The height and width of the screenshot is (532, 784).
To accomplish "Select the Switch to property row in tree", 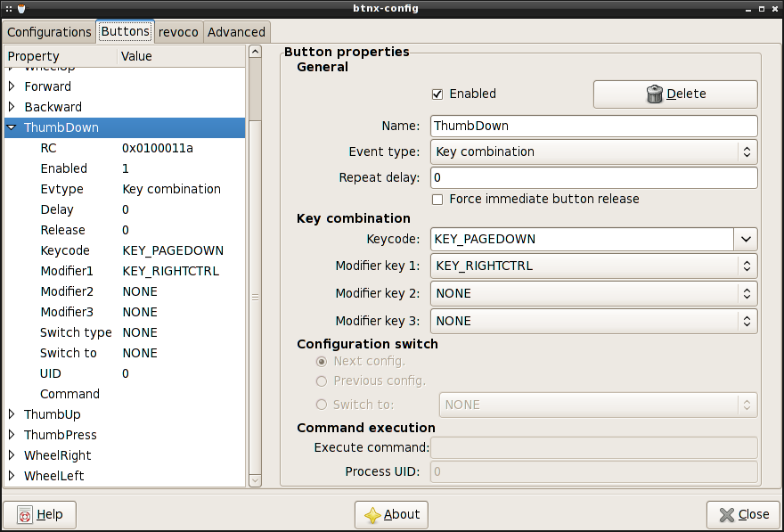I will coord(125,353).
